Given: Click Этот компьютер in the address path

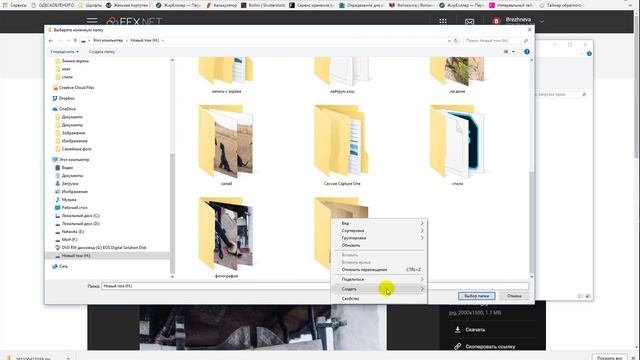Looking at the screenshot, I should (x=108, y=41).
